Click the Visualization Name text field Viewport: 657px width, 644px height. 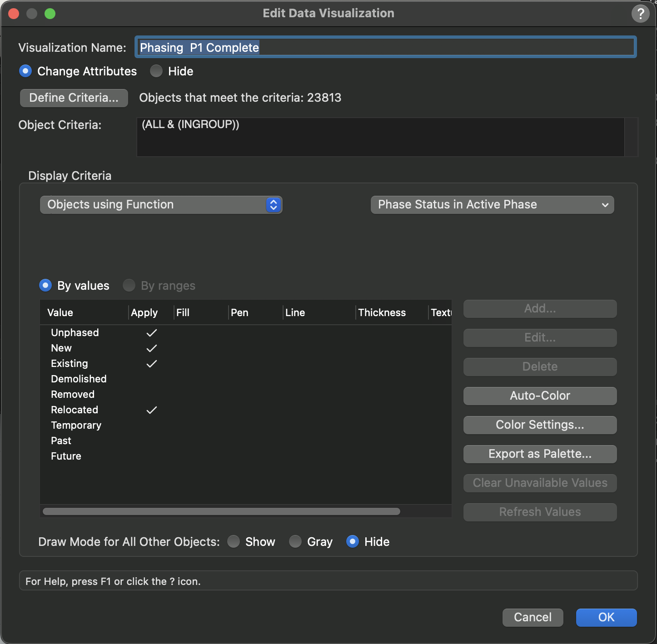click(386, 47)
